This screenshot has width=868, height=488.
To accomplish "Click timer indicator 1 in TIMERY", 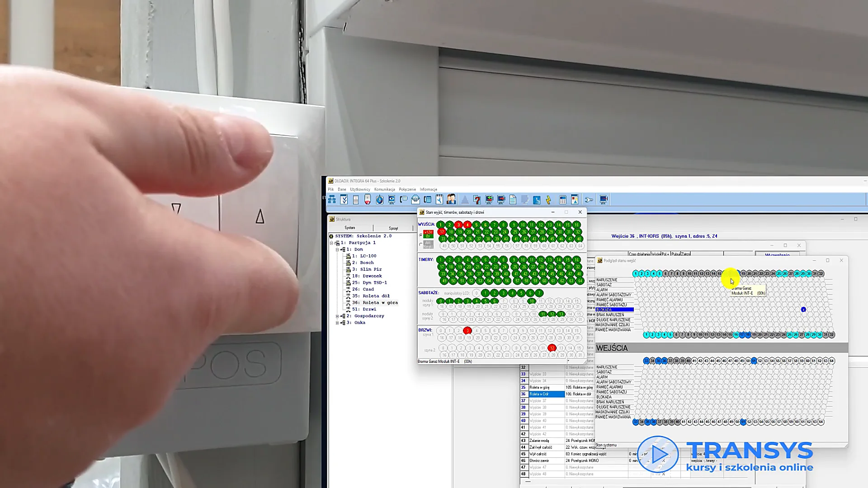I will (440, 260).
